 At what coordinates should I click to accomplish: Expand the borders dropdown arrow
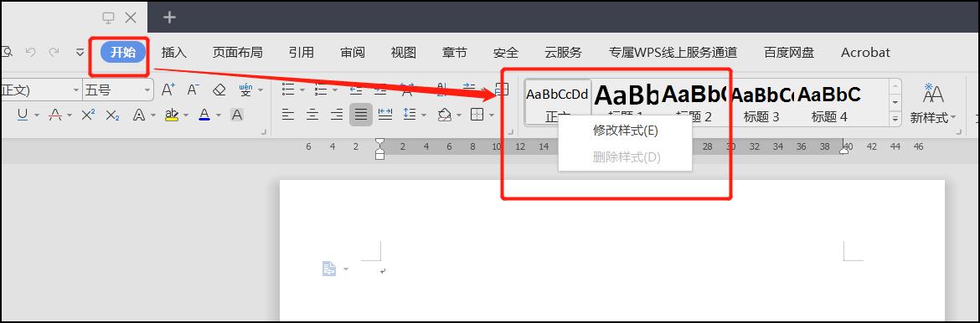pos(492,115)
